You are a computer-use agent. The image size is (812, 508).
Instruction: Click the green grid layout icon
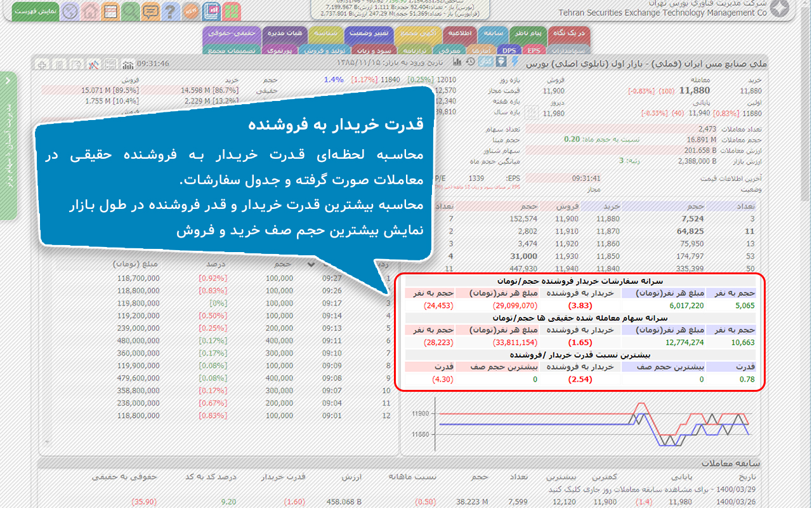click(232, 11)
